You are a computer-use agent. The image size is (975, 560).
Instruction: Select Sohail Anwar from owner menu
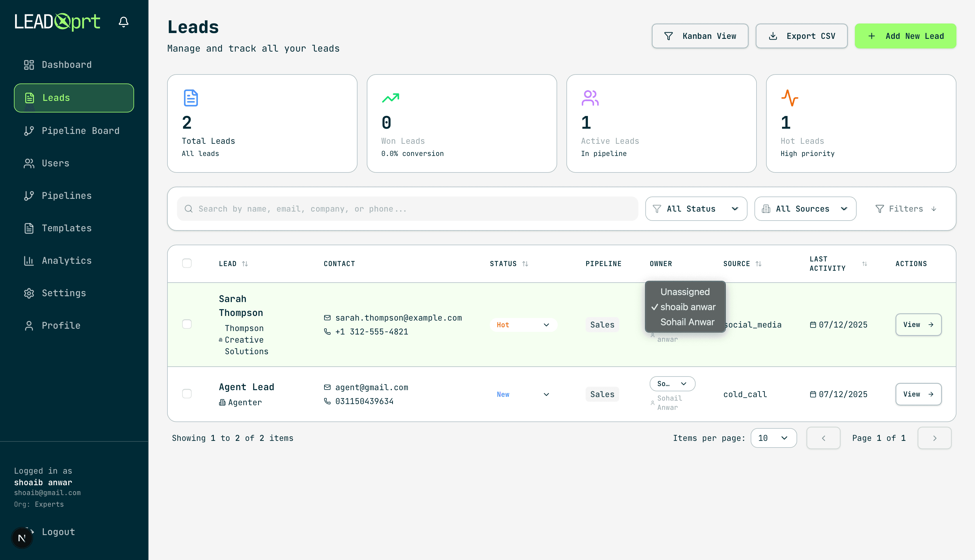coord(687,322)
